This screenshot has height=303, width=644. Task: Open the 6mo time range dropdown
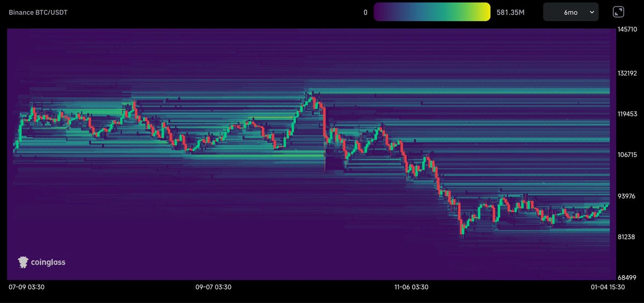pos(571,12)
